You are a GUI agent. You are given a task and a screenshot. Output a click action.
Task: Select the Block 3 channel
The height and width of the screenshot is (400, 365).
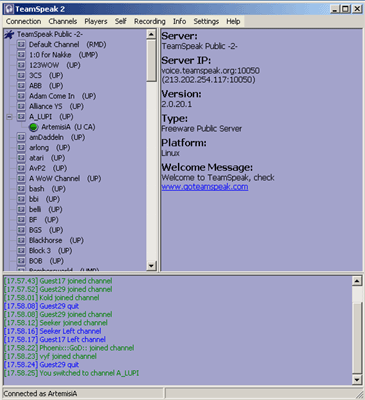pyautogui.click(x=50, y=251)
